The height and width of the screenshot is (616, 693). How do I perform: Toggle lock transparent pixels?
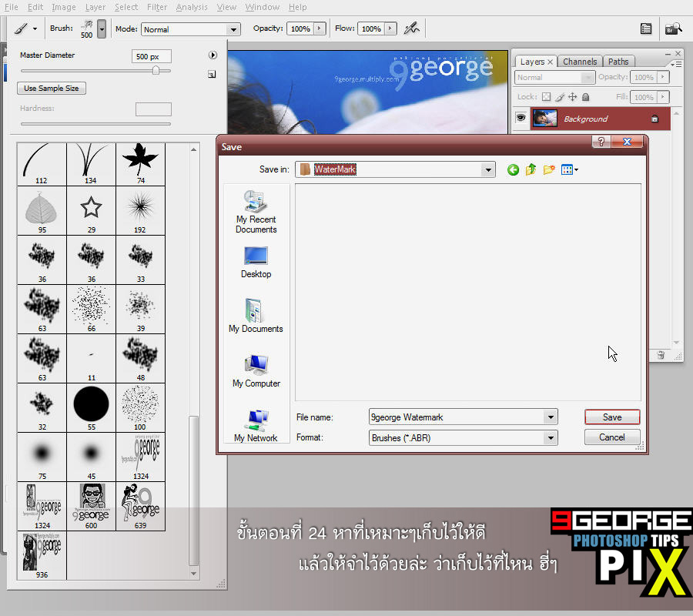pyautogui.click(x=547, y=97)
